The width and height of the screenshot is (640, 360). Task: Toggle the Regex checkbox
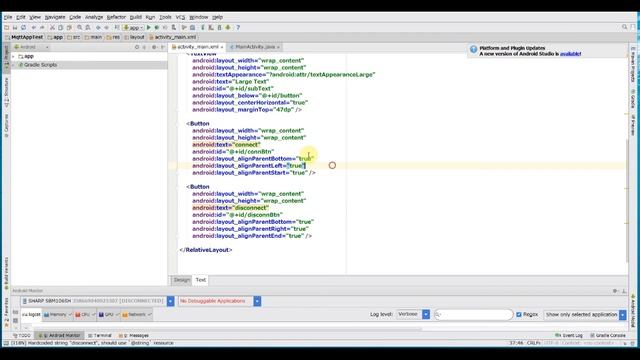pos(519,314)
